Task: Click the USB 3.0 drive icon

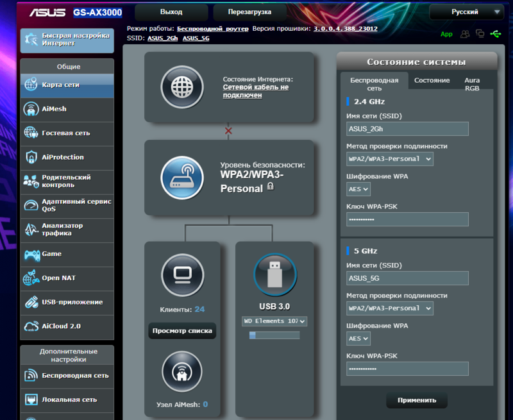Action: coord(275,274)
